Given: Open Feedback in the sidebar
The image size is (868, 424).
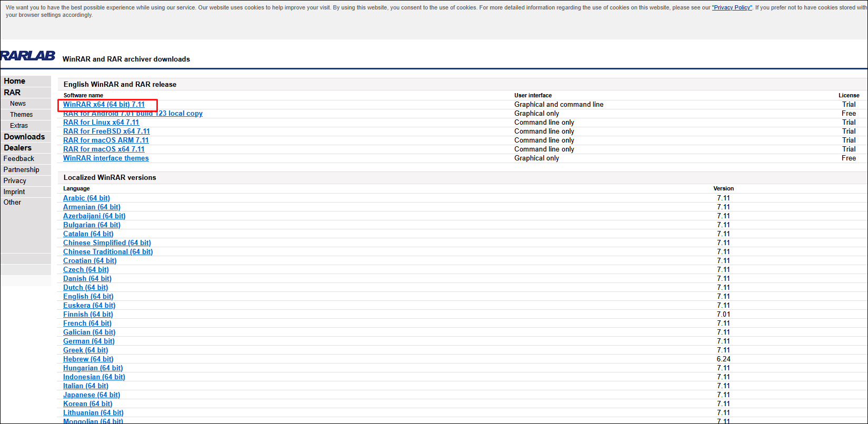Looking at the screenshot, I should coord(19,159).
